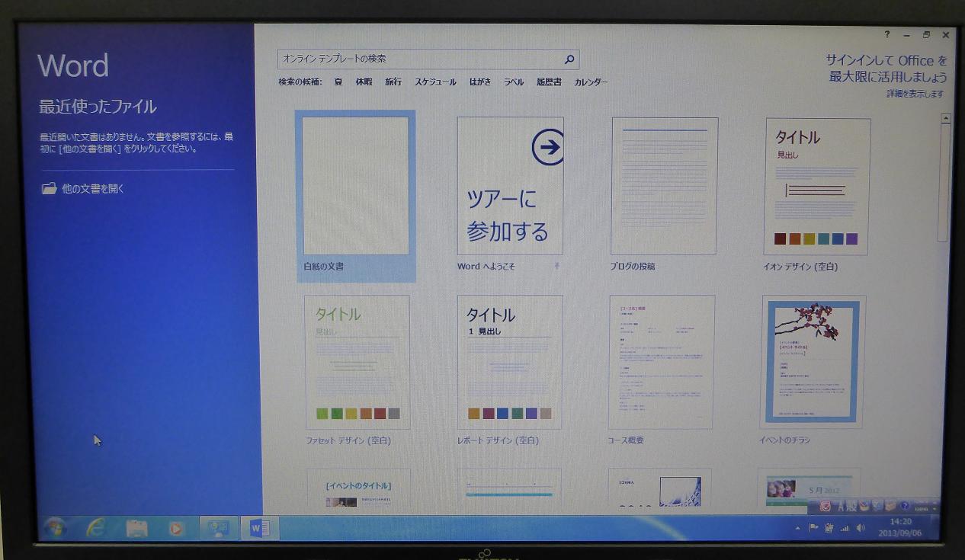Choose the 白紙の文書 blank document thumbnail

point(356,186)
